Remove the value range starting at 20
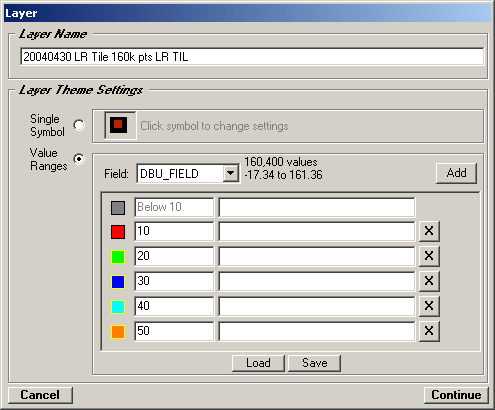 point(429,256)
